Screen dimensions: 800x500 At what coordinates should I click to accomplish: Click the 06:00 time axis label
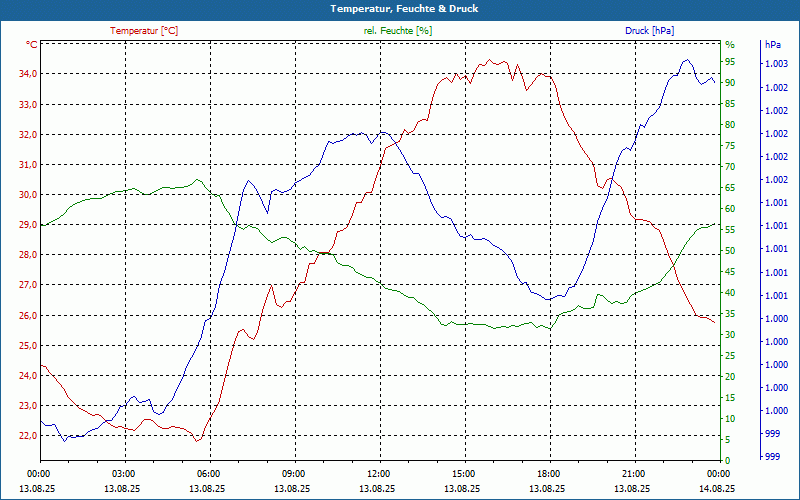(x=209, y=473)
